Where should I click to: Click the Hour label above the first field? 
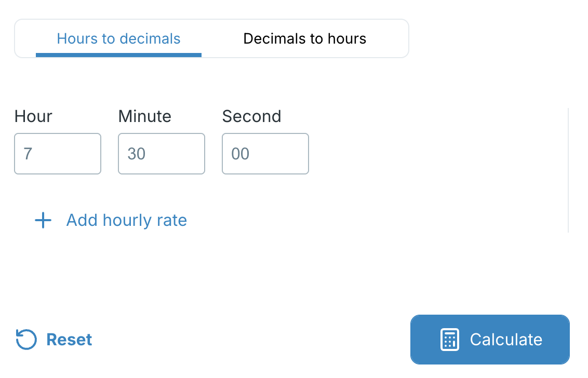(x=33, y=116)
